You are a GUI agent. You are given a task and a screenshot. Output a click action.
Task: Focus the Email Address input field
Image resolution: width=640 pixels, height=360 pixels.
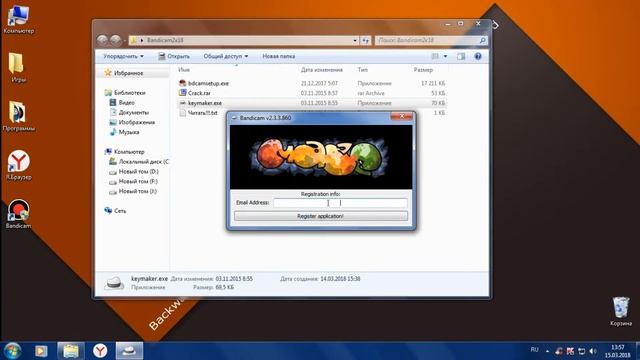[x=340, y=202]
